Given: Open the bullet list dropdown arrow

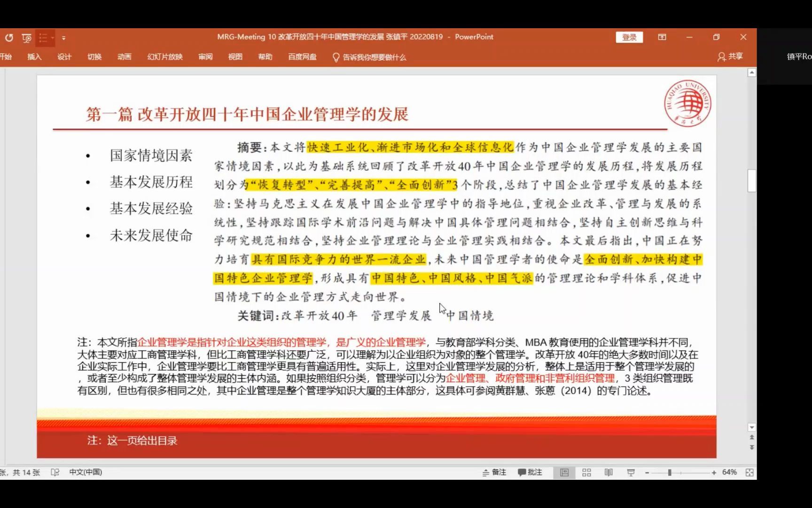Looking at the screenshot, I should 53,38.
